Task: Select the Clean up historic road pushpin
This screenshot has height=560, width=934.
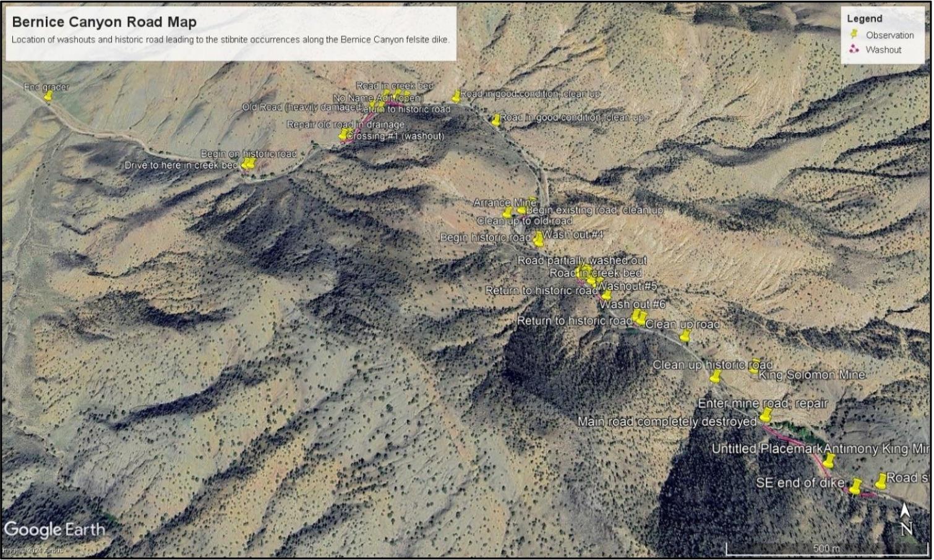Action: pyautogui.click(x=716, y=376)
